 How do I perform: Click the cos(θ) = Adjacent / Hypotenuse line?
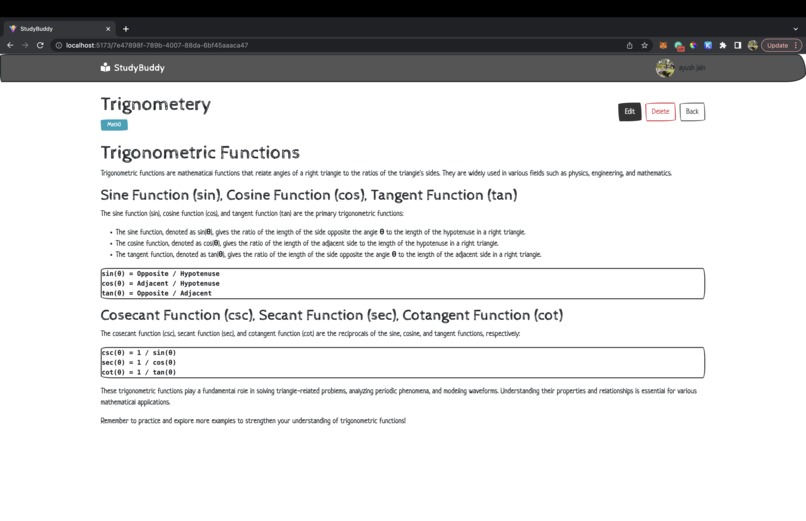click(160, 283)
